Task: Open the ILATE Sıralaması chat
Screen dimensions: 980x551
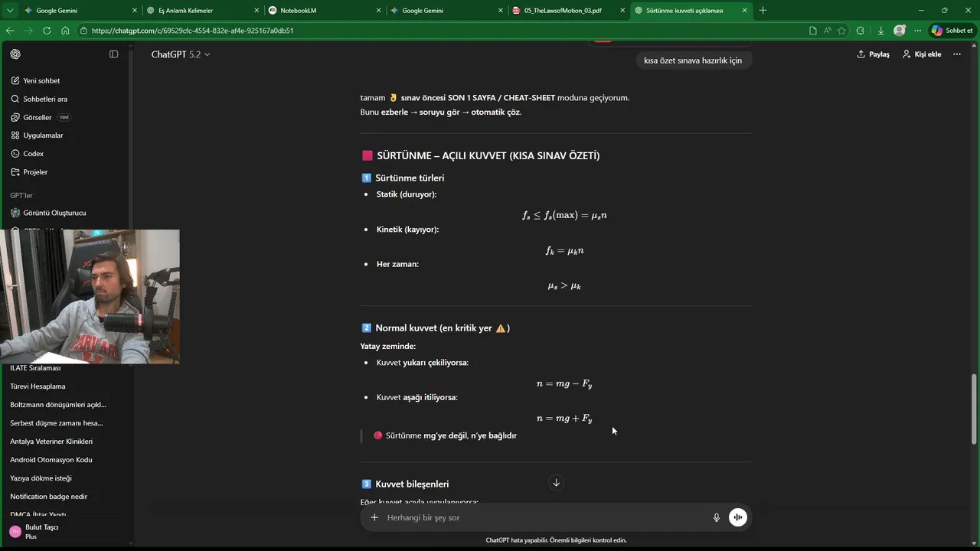Action: point(35,368)
